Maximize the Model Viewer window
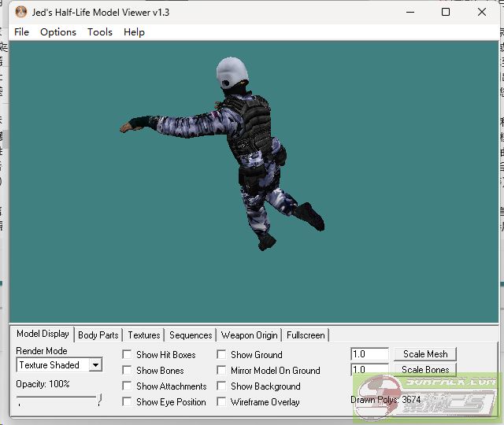This screenshot has width=504, height=425. coord(446,13)
